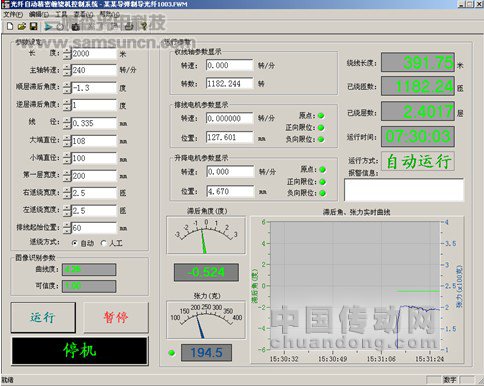
Task: Click the 第一层宽度 field showing 200
Action: tap(94, 176)
